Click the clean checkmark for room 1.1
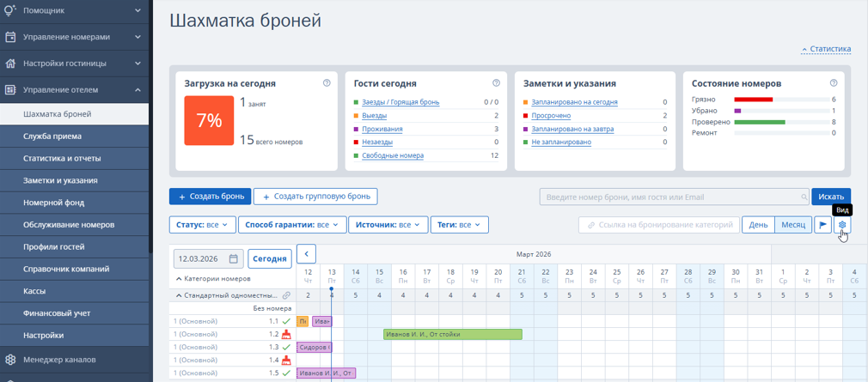Image resolution: width=868 pixels, height=382 pixels. coord(286,321)
